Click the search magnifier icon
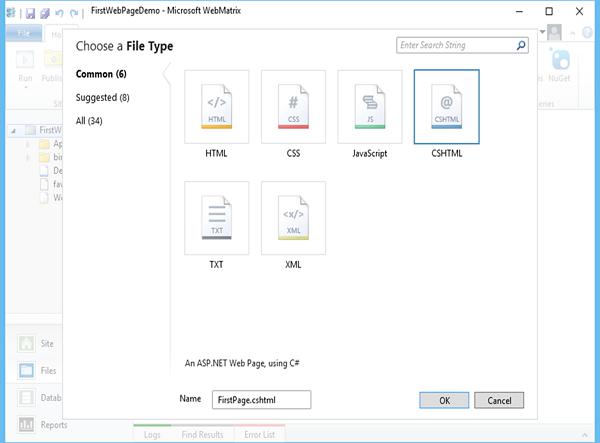This screenshot has height=443, width=600. [x=521, y=46]
